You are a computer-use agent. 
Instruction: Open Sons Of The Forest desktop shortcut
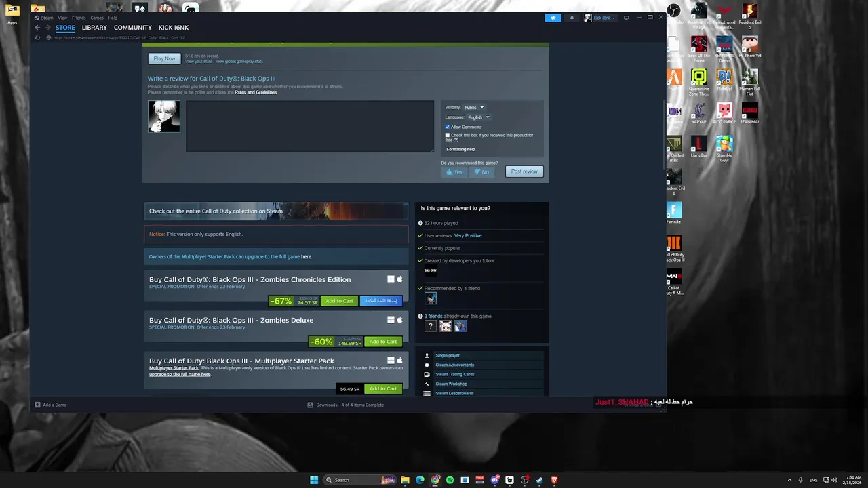(x=699, y=47)
